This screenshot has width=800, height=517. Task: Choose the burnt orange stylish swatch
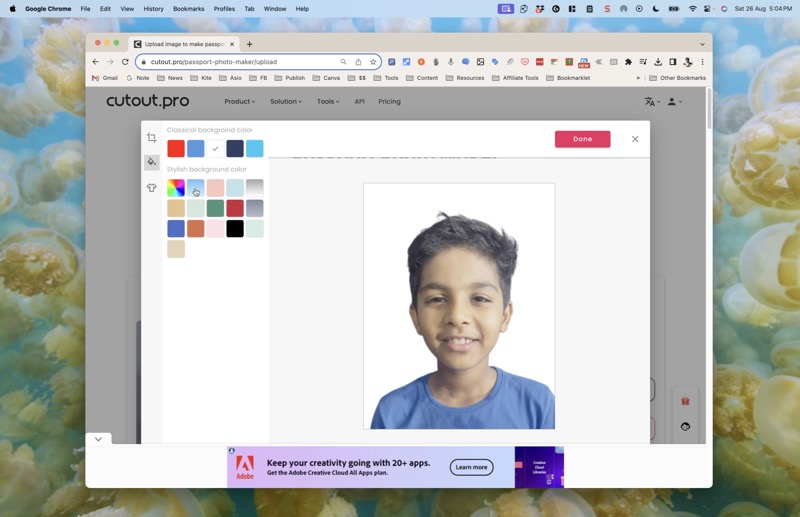tap(195, 229)
